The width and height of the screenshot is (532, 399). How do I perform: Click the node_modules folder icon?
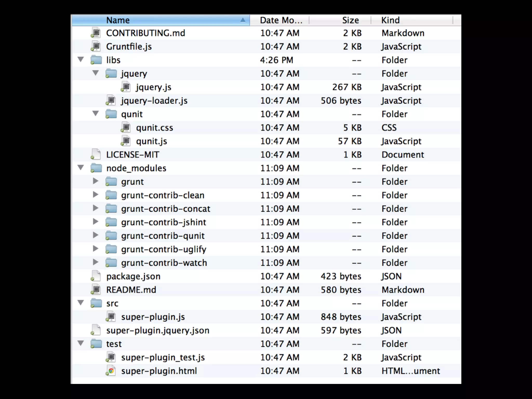96,168
